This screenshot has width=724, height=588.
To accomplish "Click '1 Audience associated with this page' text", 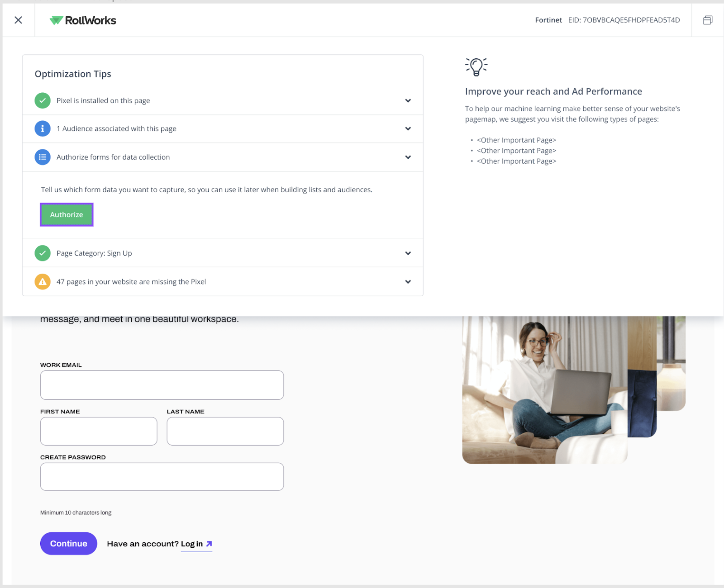I will point(116,128).
